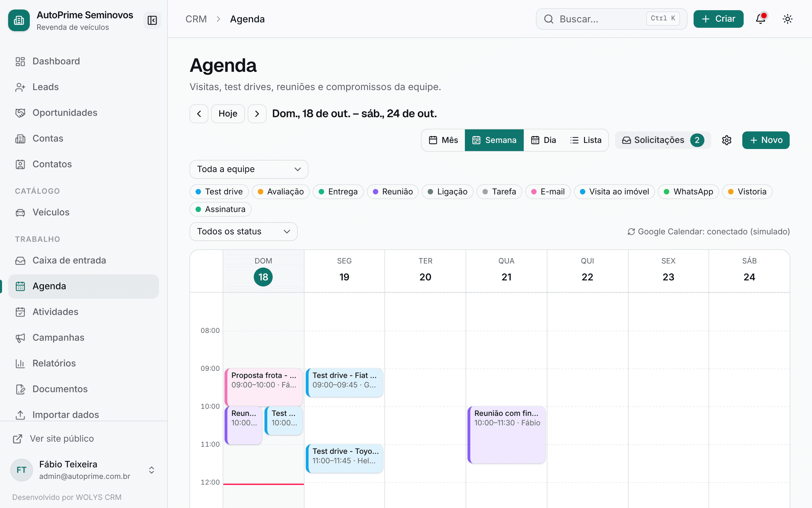The width and height of the screenshot is (812, 508).
Task: Open Ver site público link
Action: point(53,439)
